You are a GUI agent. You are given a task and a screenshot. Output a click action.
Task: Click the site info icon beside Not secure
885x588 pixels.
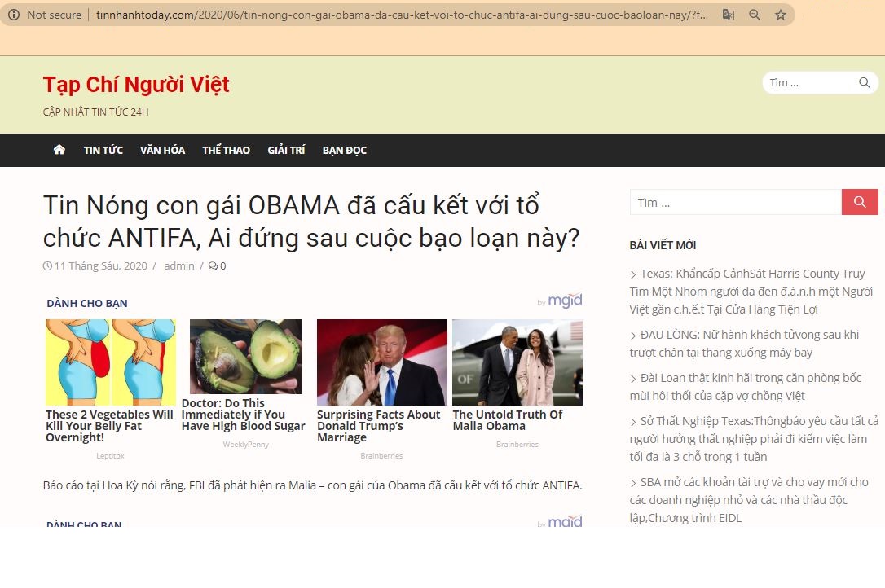[x=14, y=15]
